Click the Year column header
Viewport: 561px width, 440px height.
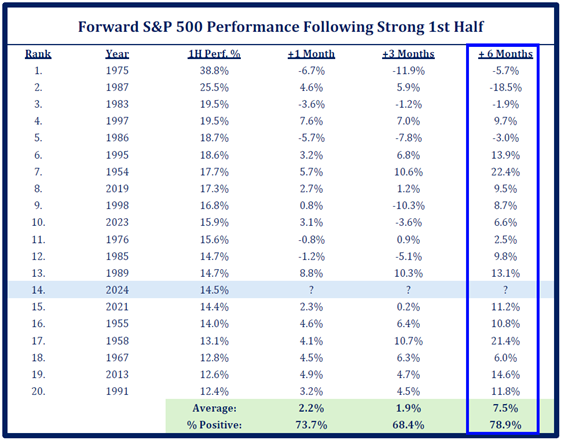tap(117, 54)
